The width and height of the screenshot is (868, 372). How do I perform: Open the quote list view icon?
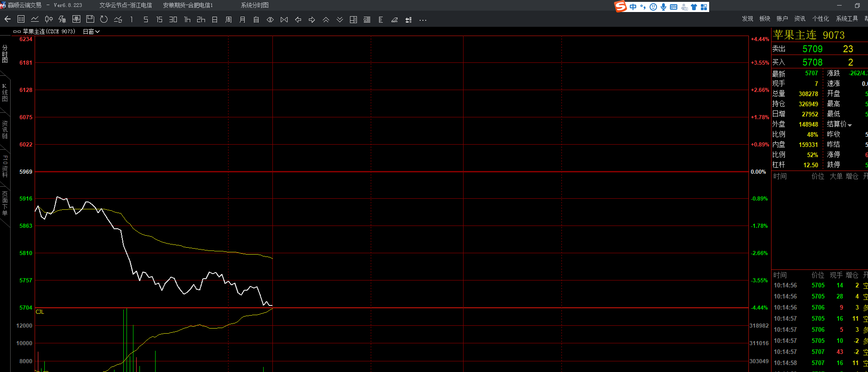point(21,19)
